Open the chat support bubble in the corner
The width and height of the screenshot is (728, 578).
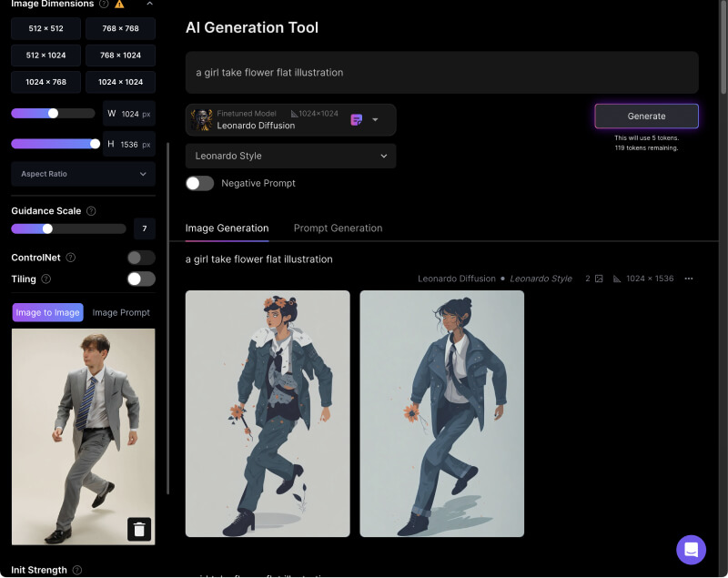tap(691, 550)
